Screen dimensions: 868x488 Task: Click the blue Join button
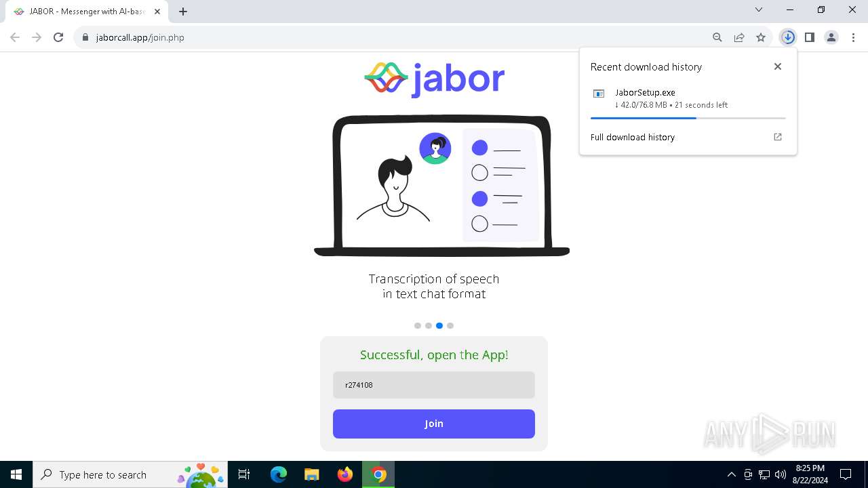tap(434, 424)
